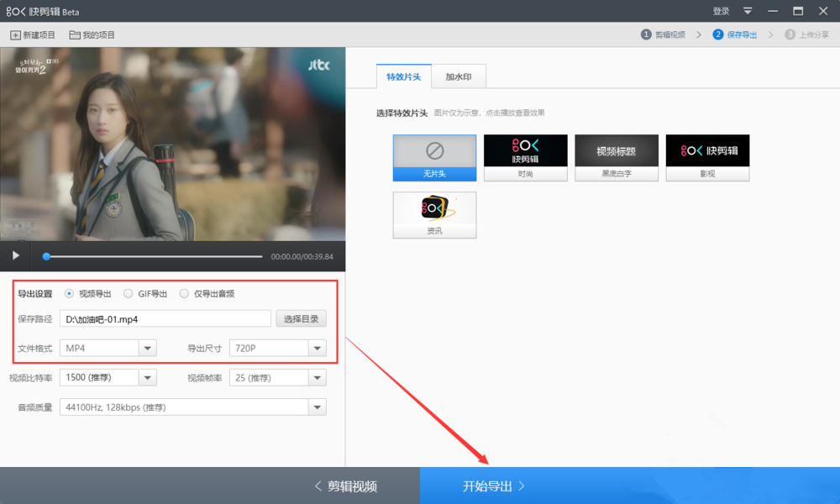This screenshot has height=504, width=840.
Task: Choose the 资讯 intro thumbnail
Action: point(434,215)
